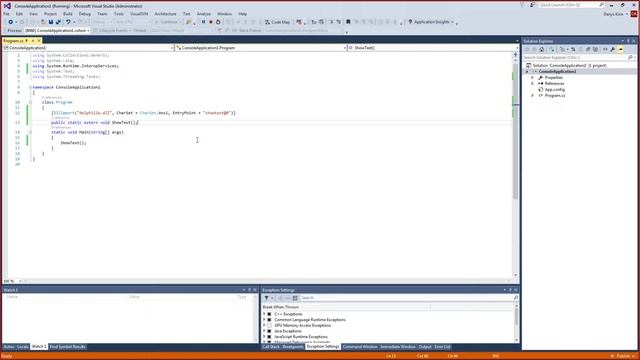
Task: Toggle bookmark icon in toolbar
Action: [x=348, y=22]
